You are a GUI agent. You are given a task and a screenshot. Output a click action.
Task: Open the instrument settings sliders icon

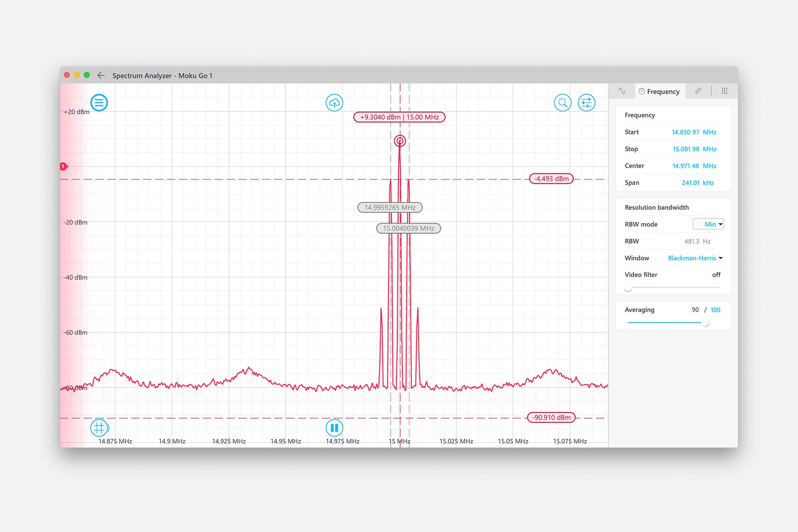pos(586,102)
